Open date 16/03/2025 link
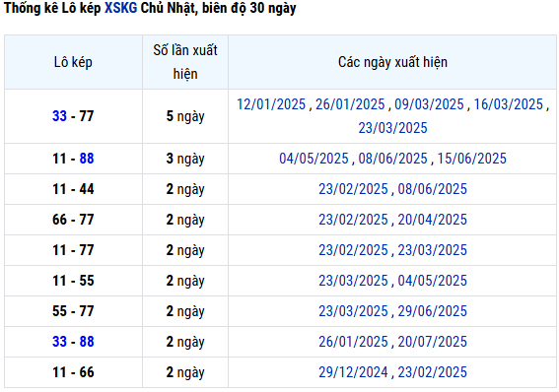The width and height of the screenshot is (559, 392). tap(509, 104)
